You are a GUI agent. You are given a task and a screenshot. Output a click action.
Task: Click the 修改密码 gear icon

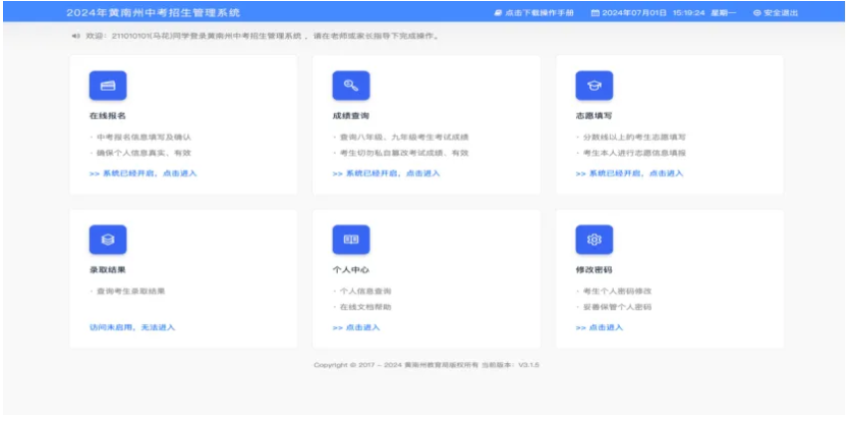pos(594,239)
